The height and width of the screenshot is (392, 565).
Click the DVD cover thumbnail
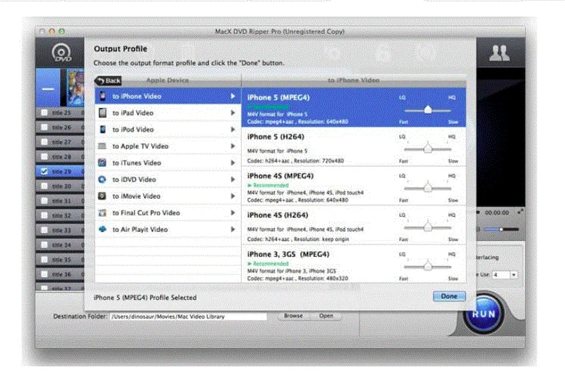(75, 87)
